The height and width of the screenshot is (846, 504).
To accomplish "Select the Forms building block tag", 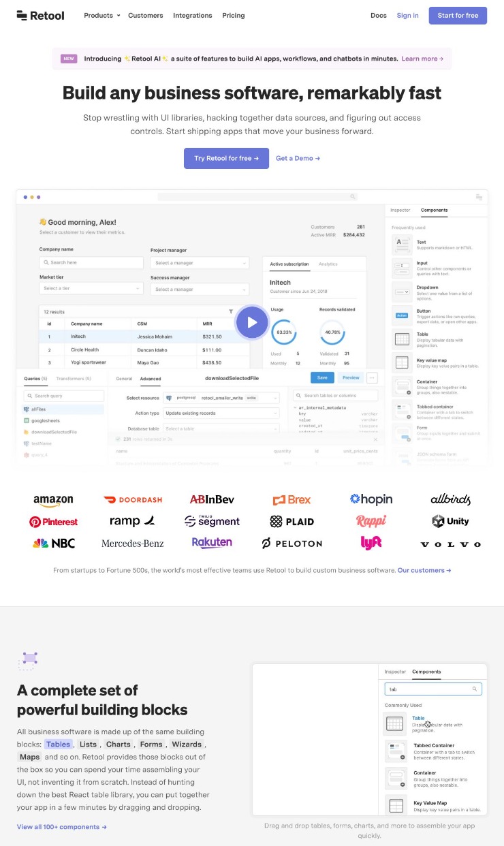I will (151, 745).
